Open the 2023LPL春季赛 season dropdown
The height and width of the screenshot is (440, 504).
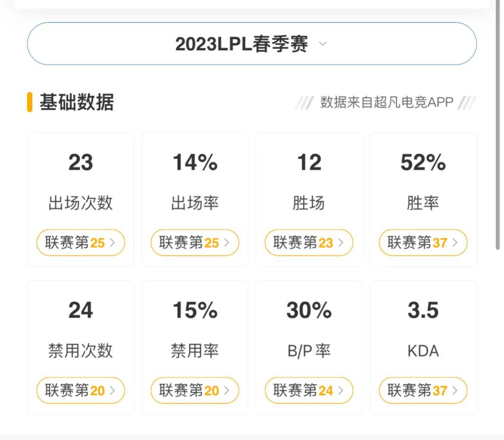tap(251, 43)
